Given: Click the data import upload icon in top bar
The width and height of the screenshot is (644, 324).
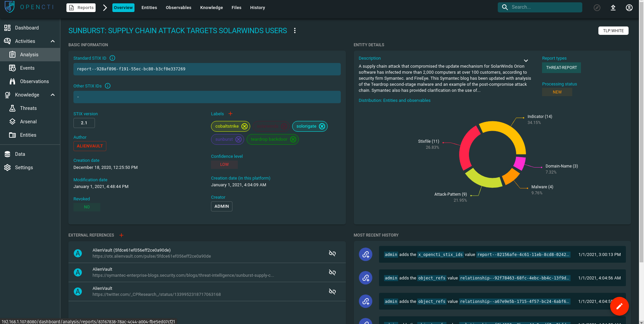Looking at the screenshot, I should pyautogui.click(x=613, y=7).
